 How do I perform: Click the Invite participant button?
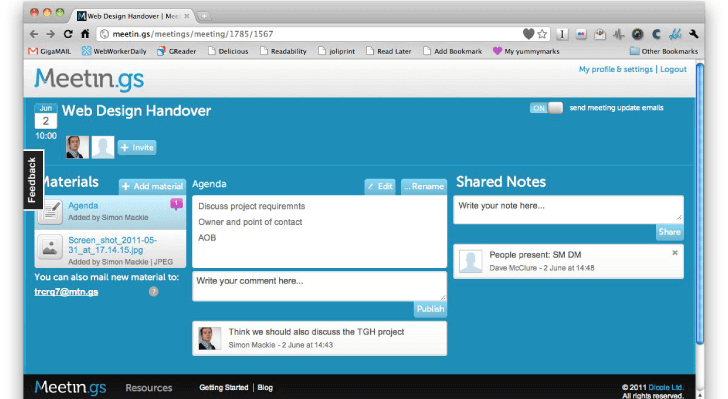[137, 147]
